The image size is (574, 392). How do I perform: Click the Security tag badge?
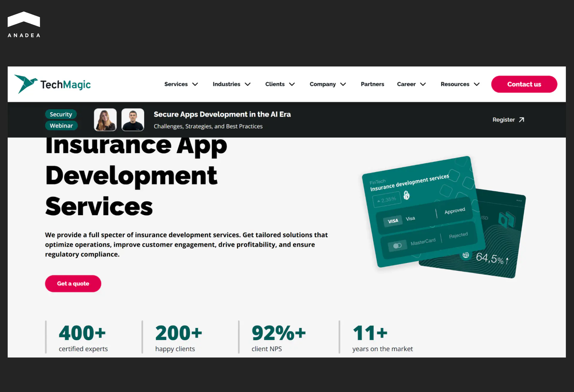point(61,114)
